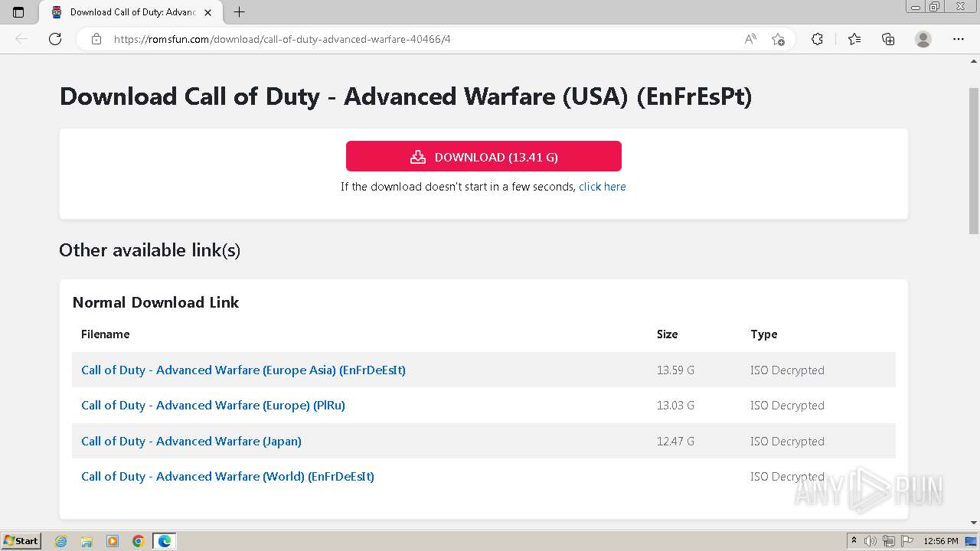
Task: View site information via the lock icon
Action: (96, 39)
